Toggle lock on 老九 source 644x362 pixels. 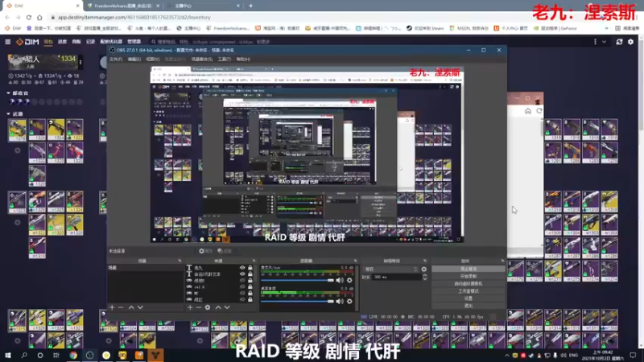(x=250, y=268)
